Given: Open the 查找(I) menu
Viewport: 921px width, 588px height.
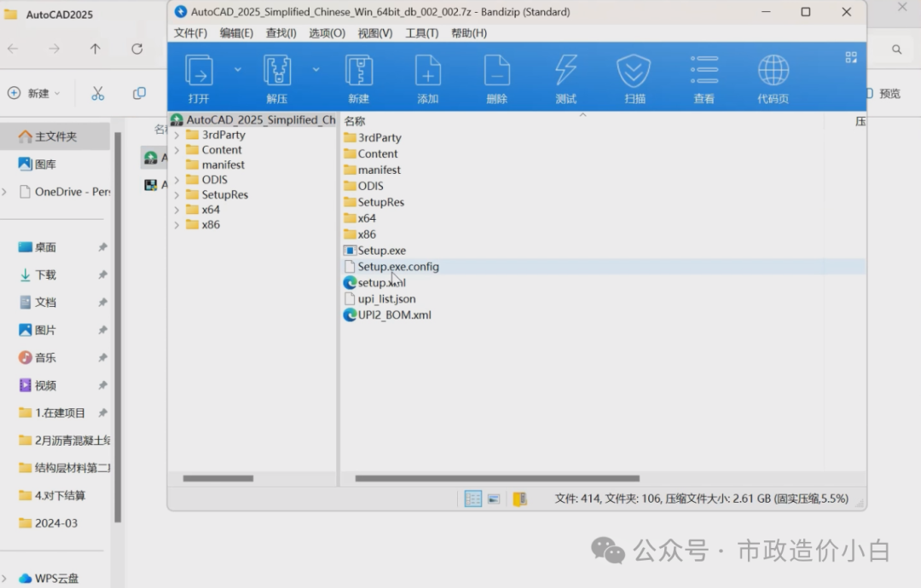Looking at the screenshot, I should 281,33.
